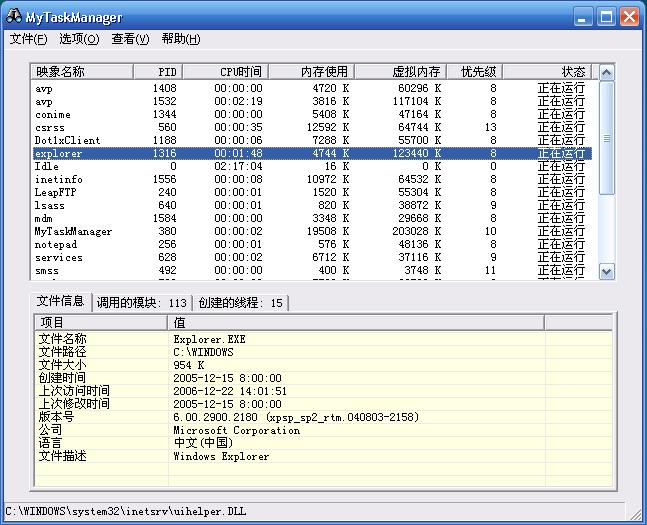This screenshot has height=525, width=647.
Task: Select the lsass process row
Action: pos(312,206)
